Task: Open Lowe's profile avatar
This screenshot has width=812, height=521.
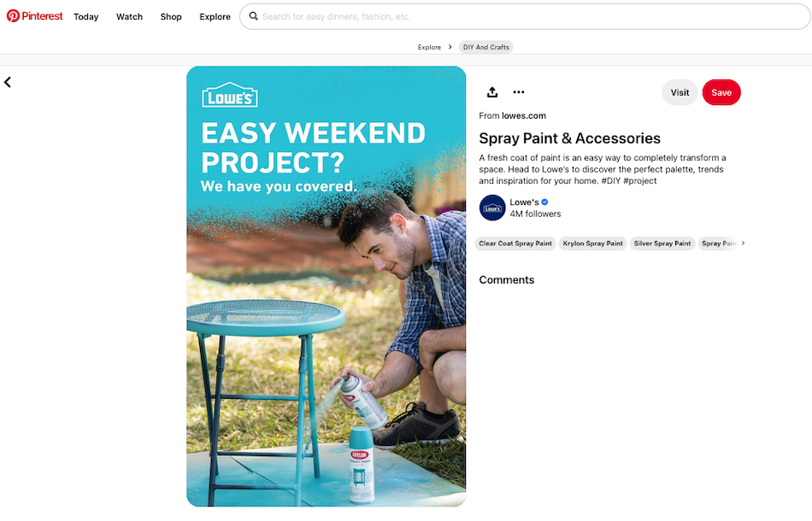Action: point(492,208)
